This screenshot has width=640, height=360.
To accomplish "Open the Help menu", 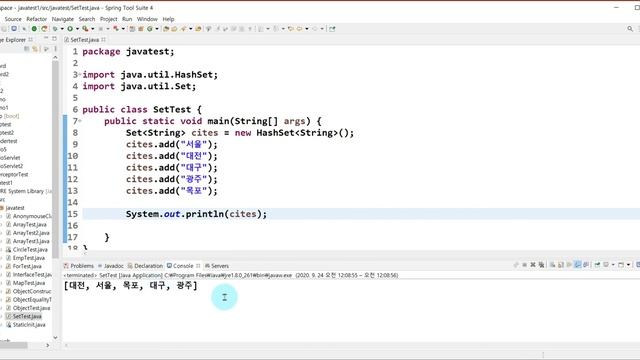I will (168, 19).
